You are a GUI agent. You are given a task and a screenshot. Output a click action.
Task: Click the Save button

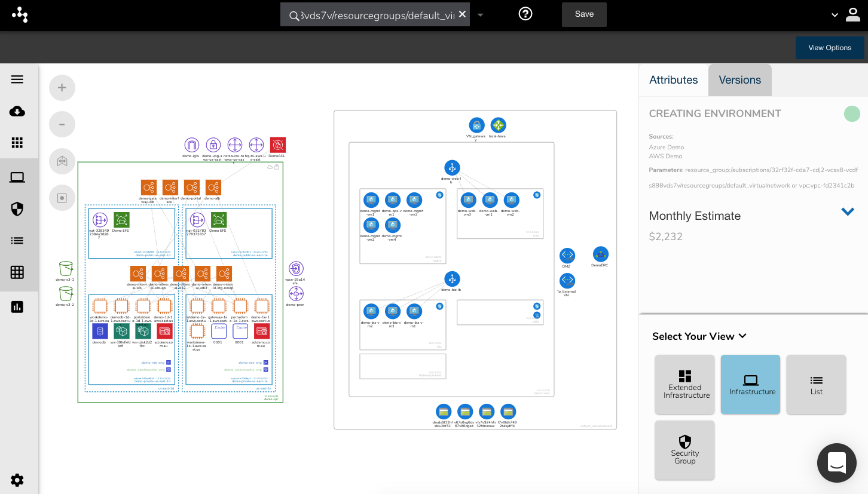[x=584, y=14]
